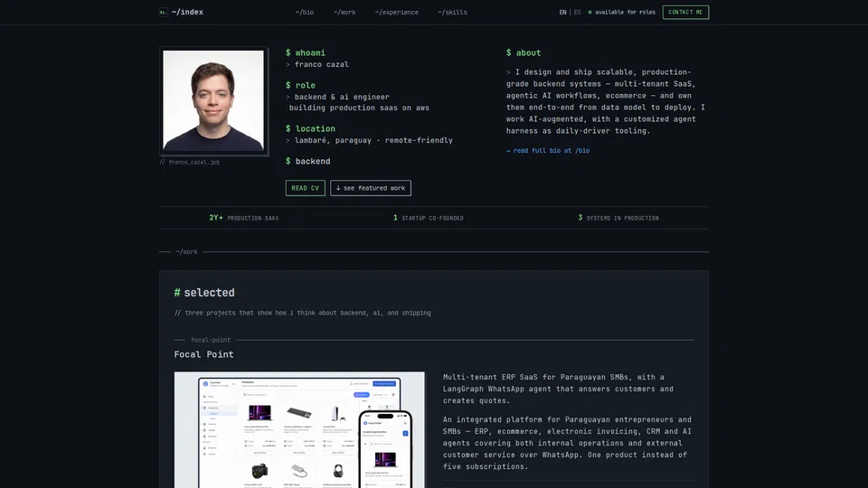Open the franco cazal profile photo

pyautogui.click(x=213, y=100)
